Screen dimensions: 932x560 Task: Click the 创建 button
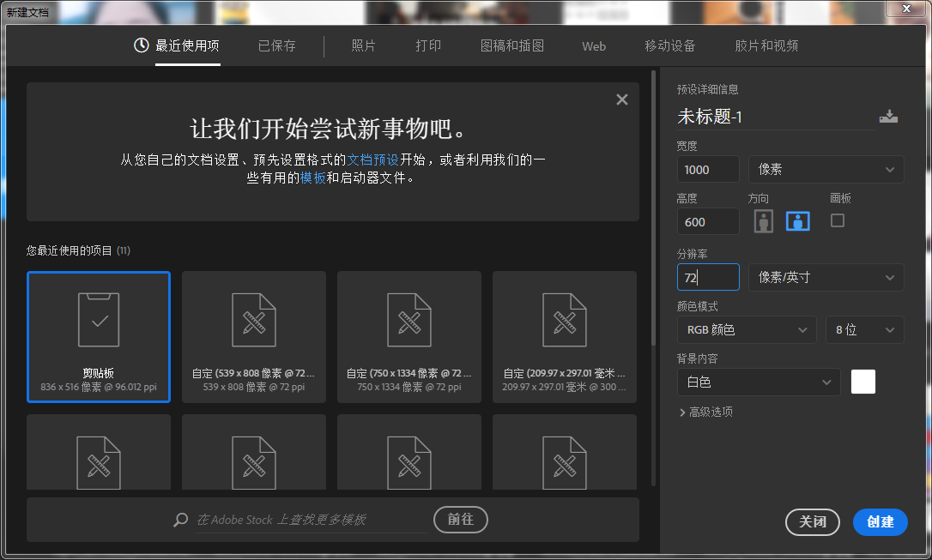pos(880,522)
